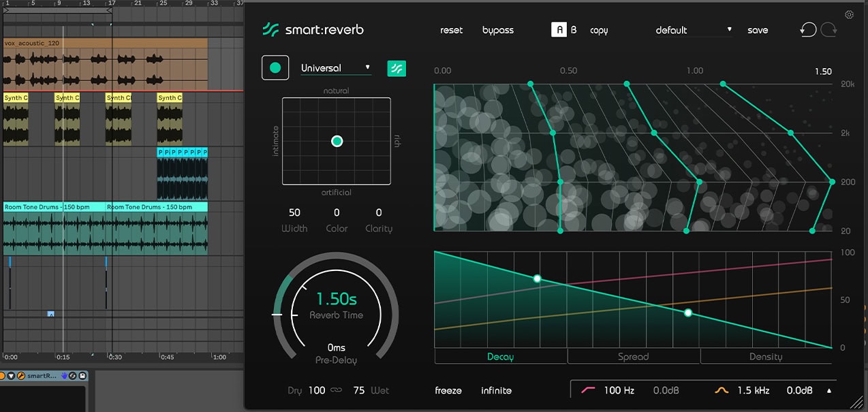Image resolution: width=868 pixels, height=412 pixels.
Task: Open the default preset dropdown
Action: [694, 30]
